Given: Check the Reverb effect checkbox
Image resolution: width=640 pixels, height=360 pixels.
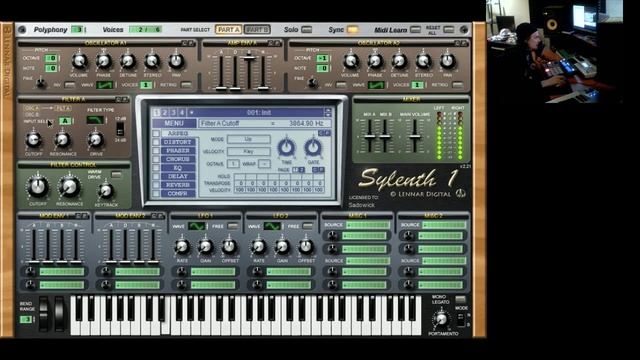Looking at the screenshot, I should point(156,185).
